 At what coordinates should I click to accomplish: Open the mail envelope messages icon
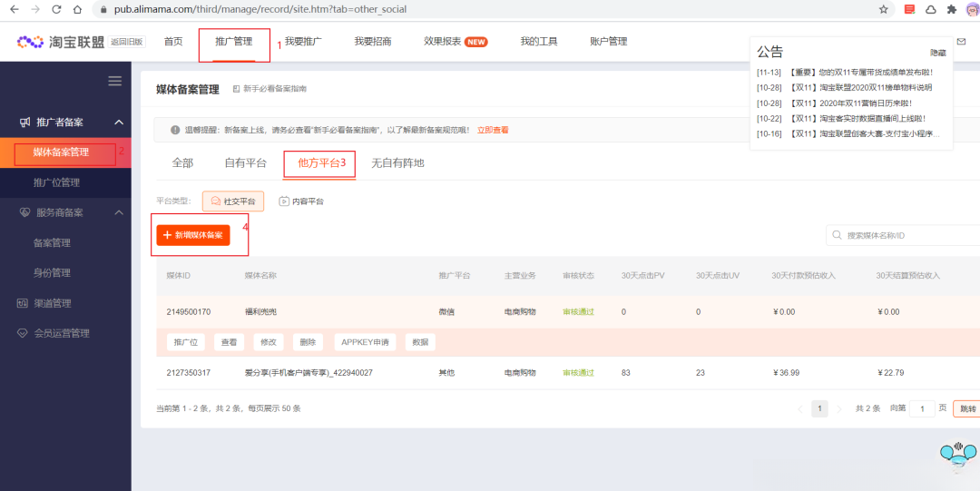[x=961, y=42]
